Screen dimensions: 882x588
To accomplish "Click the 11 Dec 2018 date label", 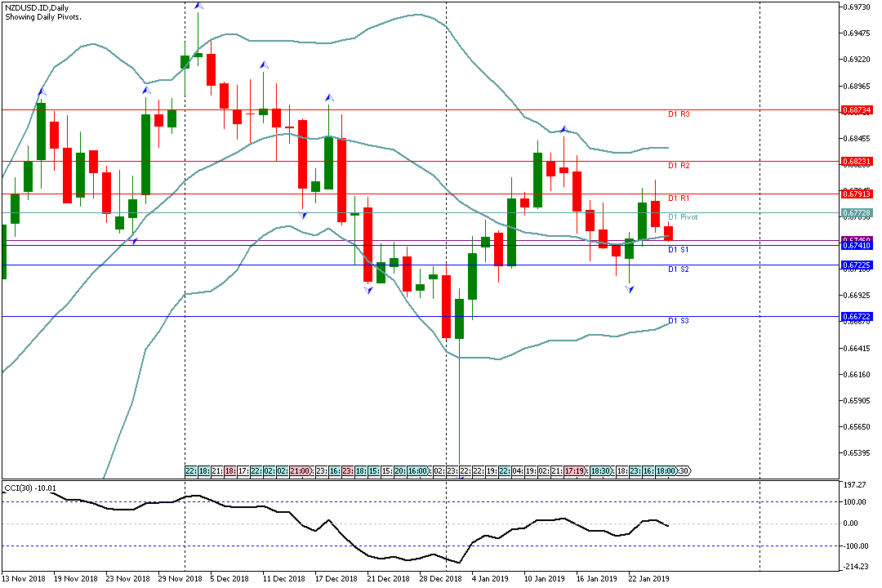I will (x=284, y=579).
